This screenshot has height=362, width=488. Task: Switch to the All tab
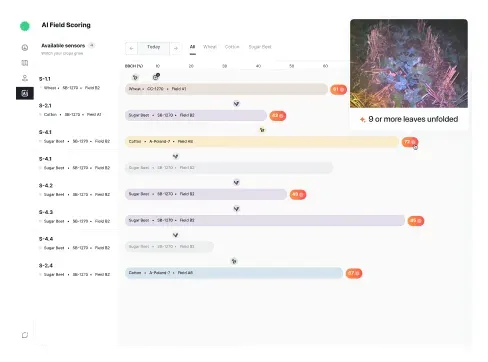coord(192,47)
